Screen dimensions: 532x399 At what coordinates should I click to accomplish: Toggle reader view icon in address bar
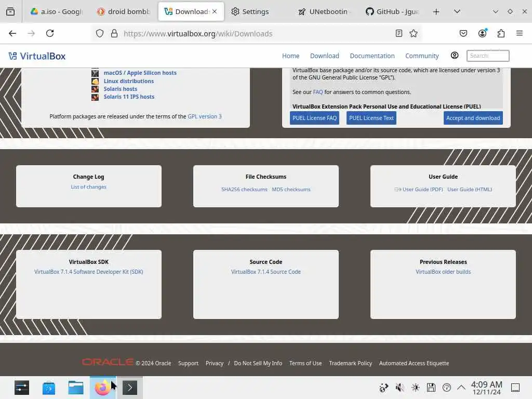[399, 33]
